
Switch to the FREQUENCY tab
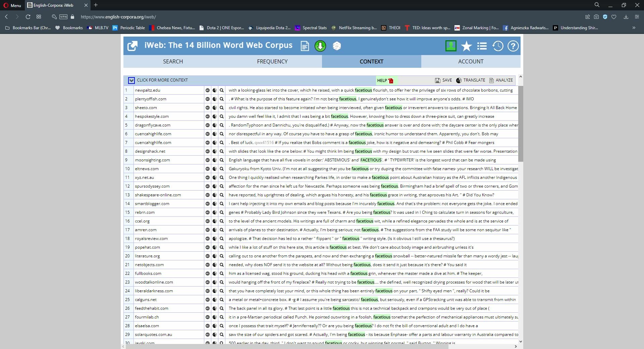(x=272, y=61)
